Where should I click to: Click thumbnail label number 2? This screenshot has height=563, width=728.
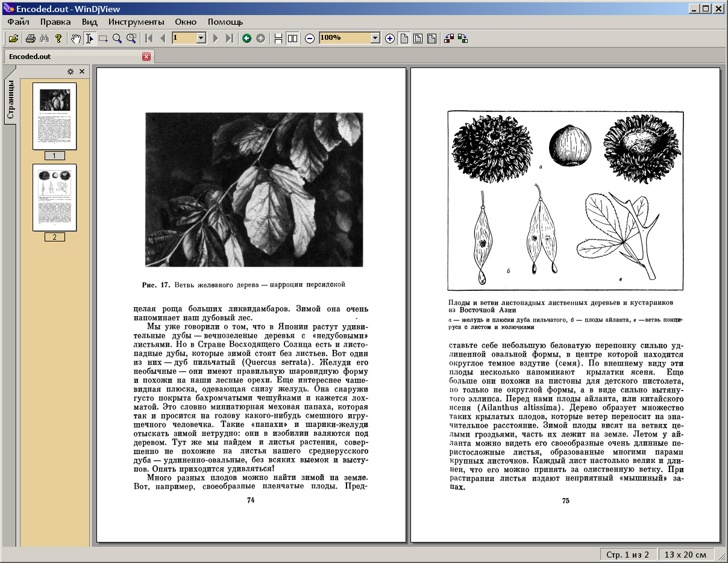(x=54, y=237)
